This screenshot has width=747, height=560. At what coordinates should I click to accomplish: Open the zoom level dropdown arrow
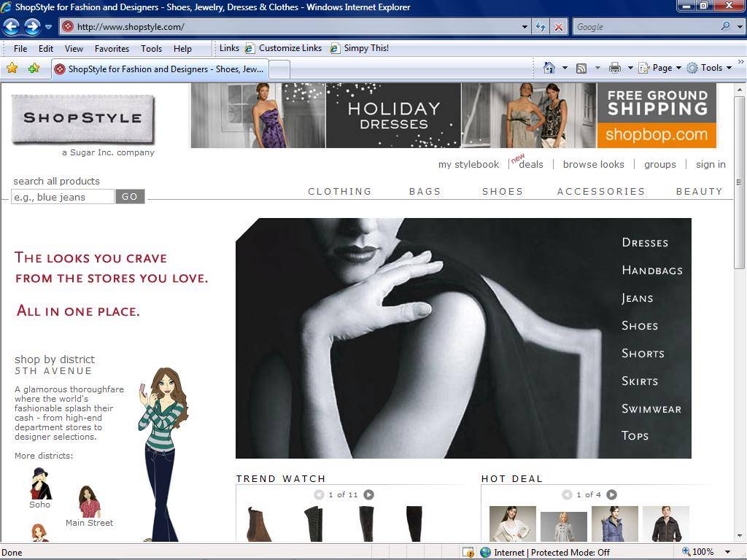(727, 552)
